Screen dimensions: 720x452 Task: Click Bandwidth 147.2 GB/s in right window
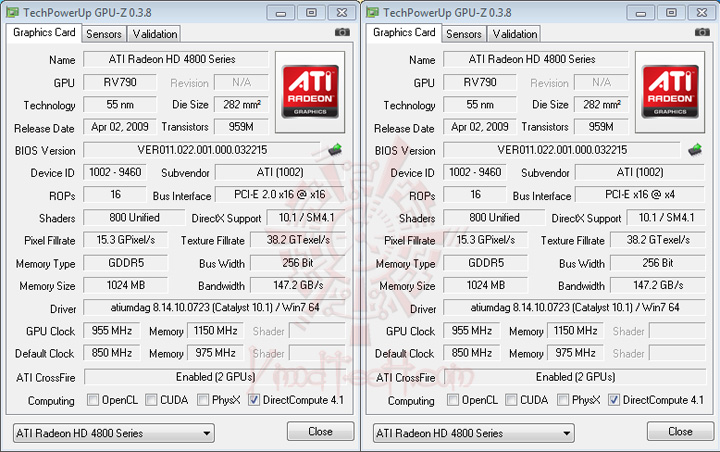[x=658, y=285]
